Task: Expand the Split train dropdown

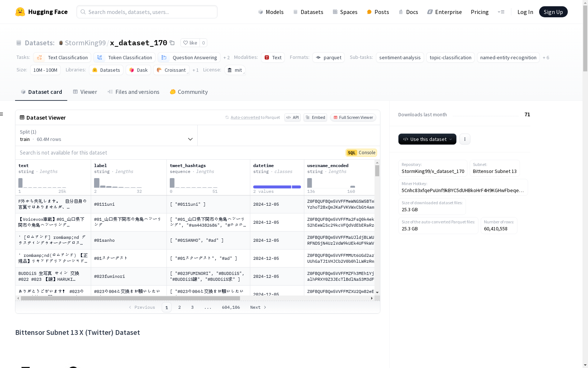Action: 106,135
